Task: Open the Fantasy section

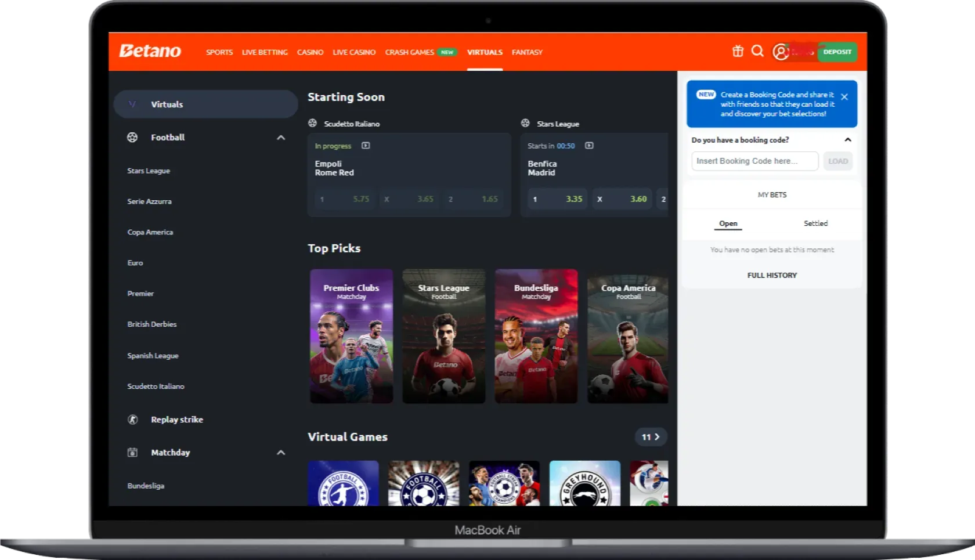Action: [x=527, y=52]
